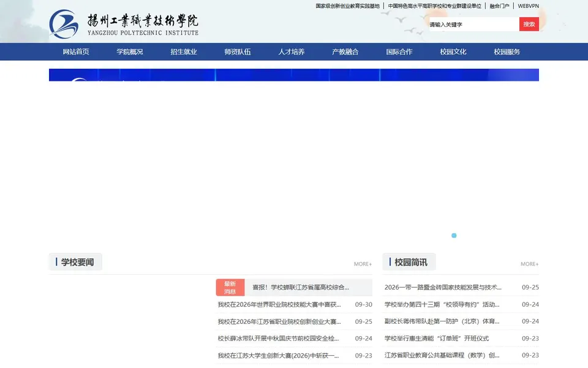This screenshot has width=588, height=368.
Task: Open the 招生就业 menu item
Action: click(x=184, y=52)
